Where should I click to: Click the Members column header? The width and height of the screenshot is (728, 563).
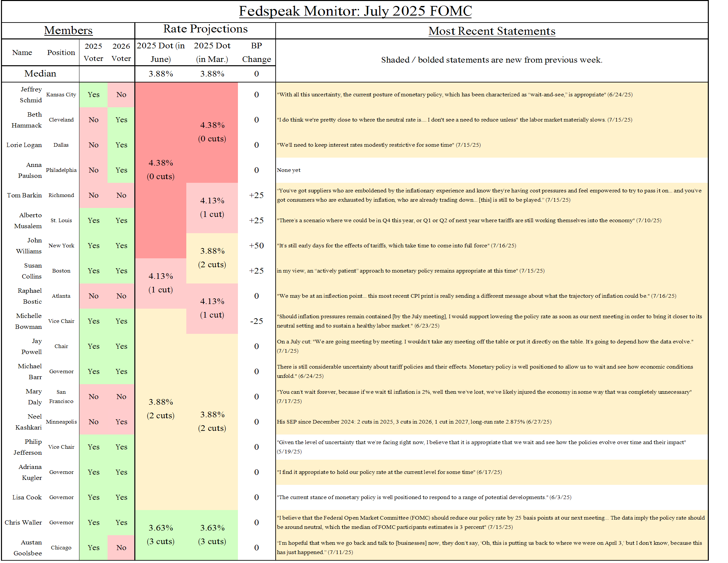click(68, 30)
